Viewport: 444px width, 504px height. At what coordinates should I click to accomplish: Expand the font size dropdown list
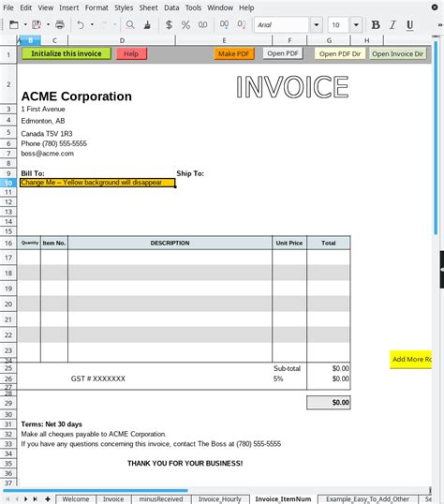point(356,24)
